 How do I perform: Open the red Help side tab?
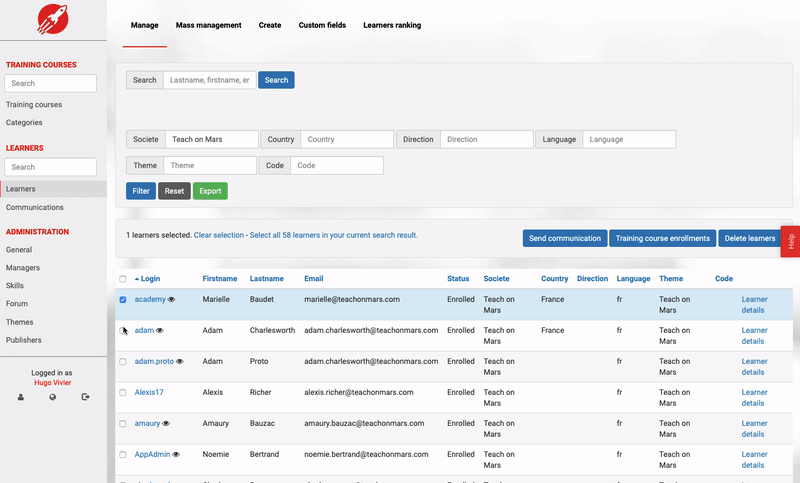[x=790, y=241]
